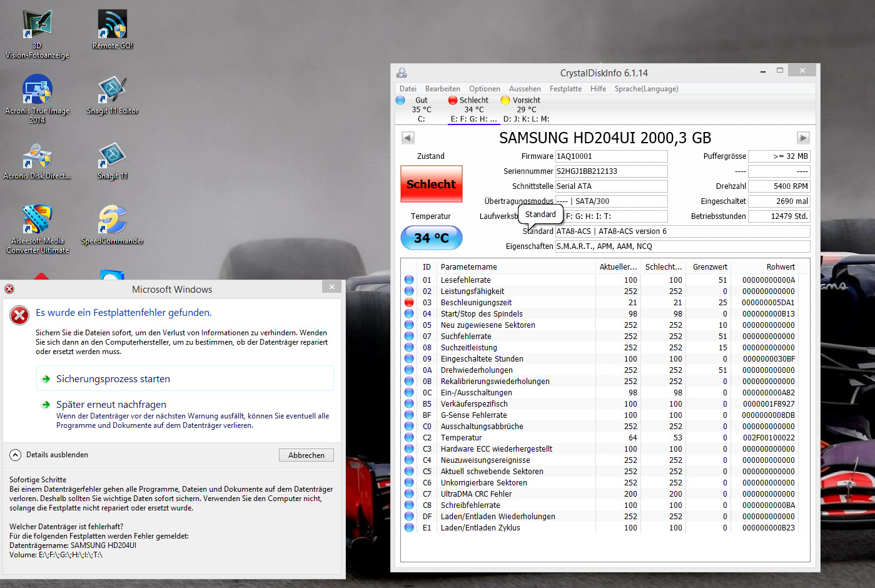Click the 34 °C temperature button
The image size is (875, 588).
(x=432, y=238)
